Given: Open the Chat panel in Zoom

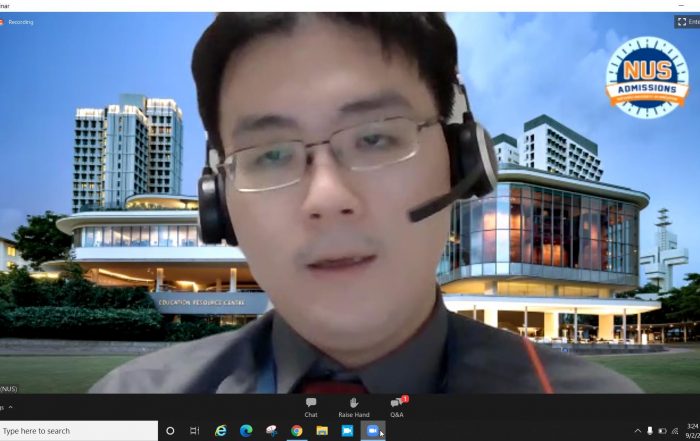Looking at the screenshot, I should (311, 407).
